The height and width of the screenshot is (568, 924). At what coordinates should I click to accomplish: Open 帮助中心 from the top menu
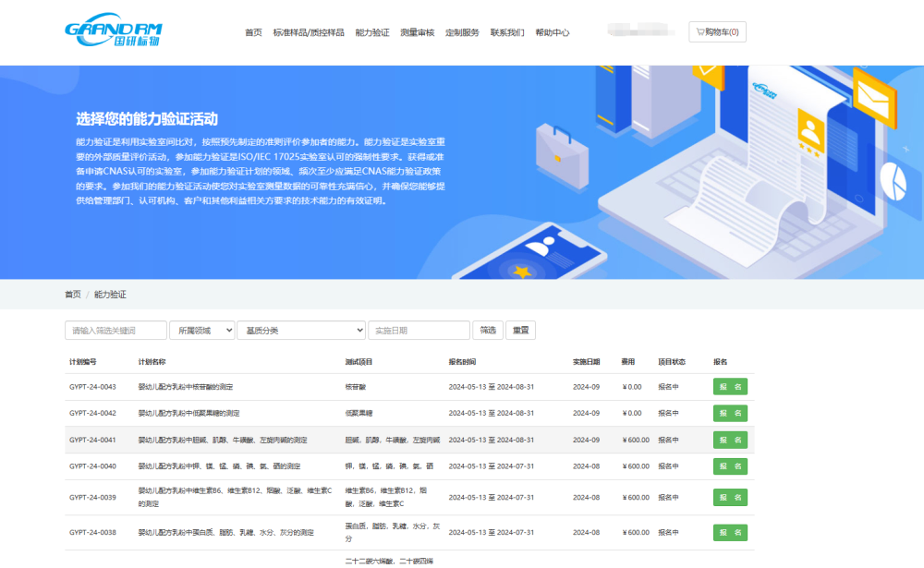tap(553, 32)
